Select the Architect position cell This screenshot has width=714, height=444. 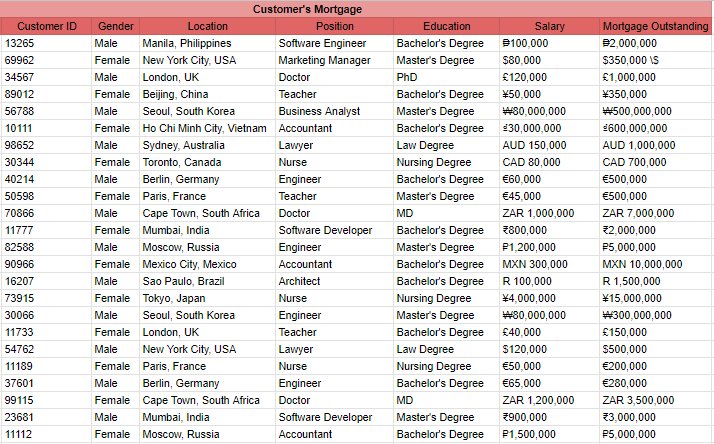(298, 281)
